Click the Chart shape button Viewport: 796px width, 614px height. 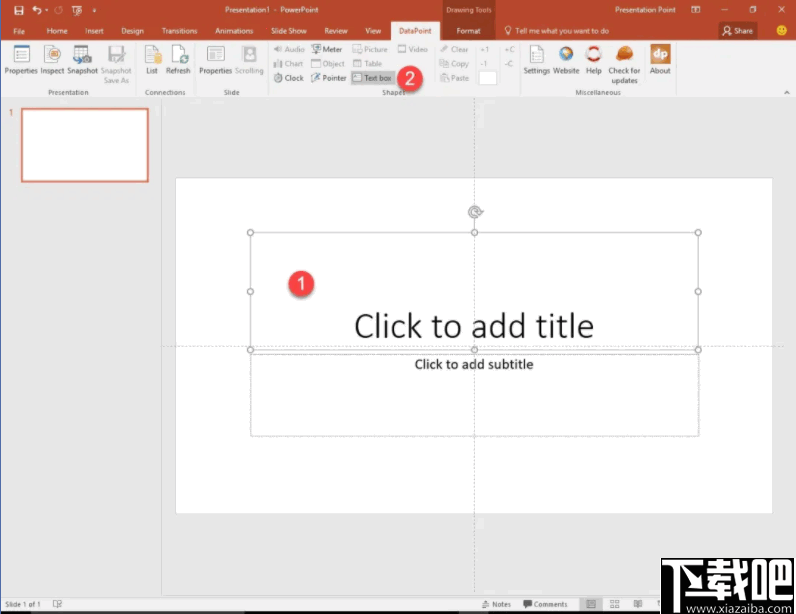288,63
